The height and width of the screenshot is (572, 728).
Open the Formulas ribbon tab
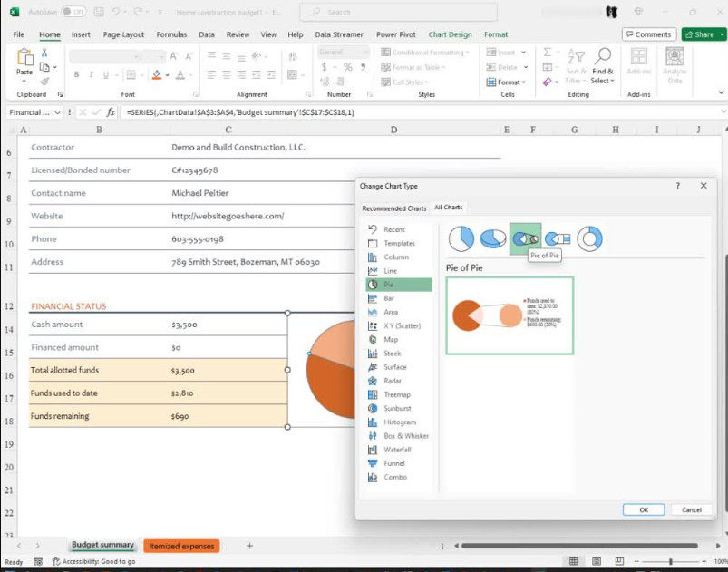(x=171, y=34)
